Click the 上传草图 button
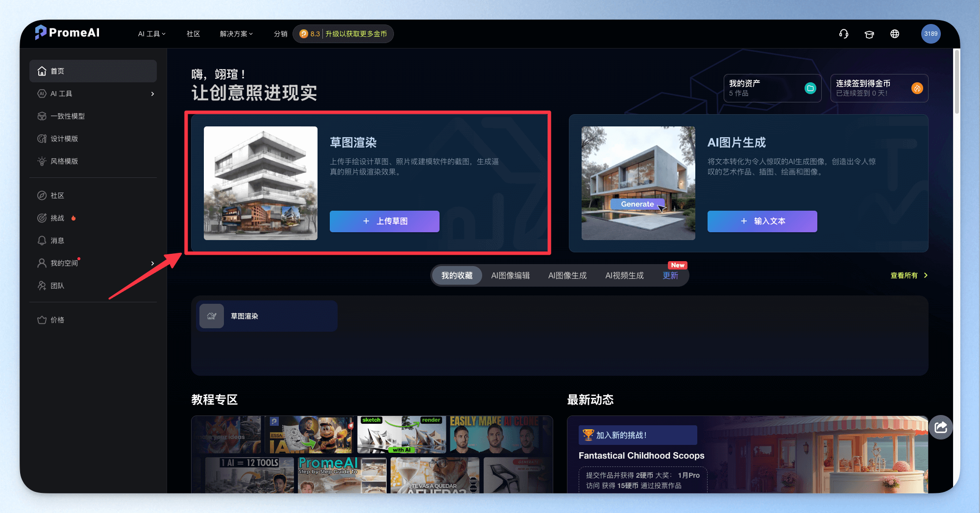 click(385, 221)
